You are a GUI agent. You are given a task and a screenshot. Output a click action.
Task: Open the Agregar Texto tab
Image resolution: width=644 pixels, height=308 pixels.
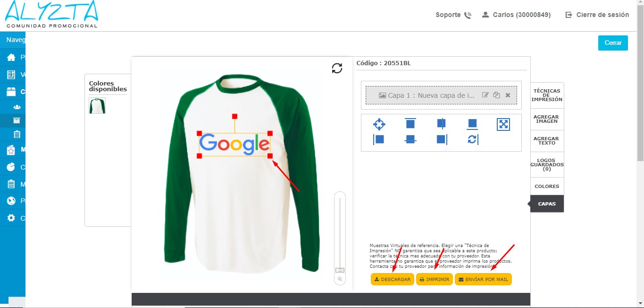547,141
